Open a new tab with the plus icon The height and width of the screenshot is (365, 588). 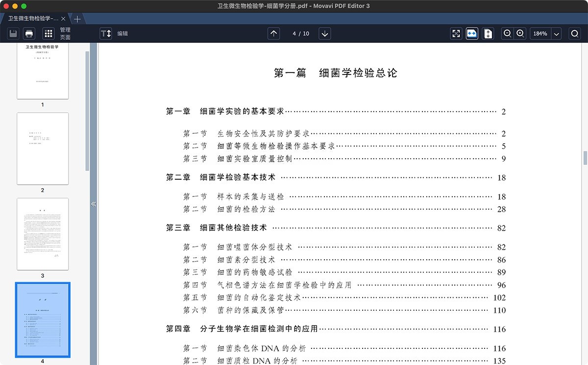point(77,20)
